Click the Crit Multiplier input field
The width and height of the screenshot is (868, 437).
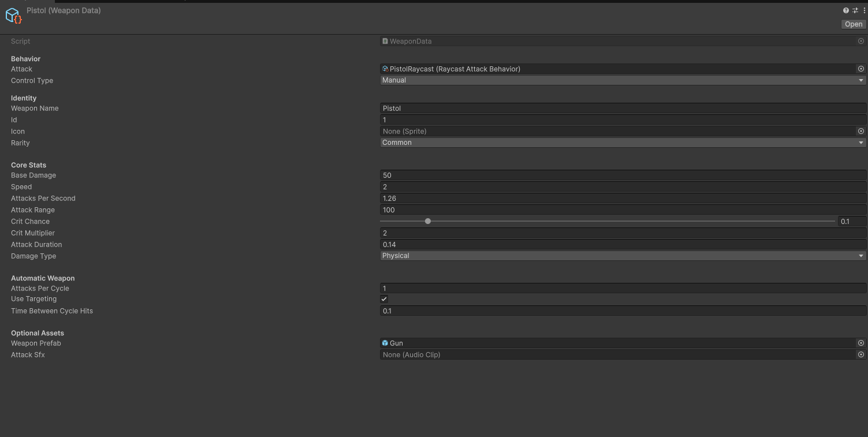click(x=623, y=233)
